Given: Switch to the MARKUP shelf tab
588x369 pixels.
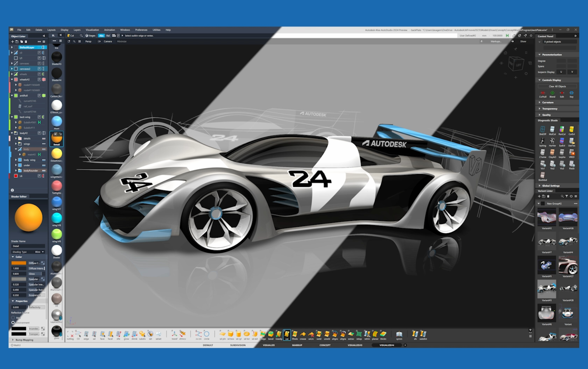Looking at the screenshot, I should 297,345.
